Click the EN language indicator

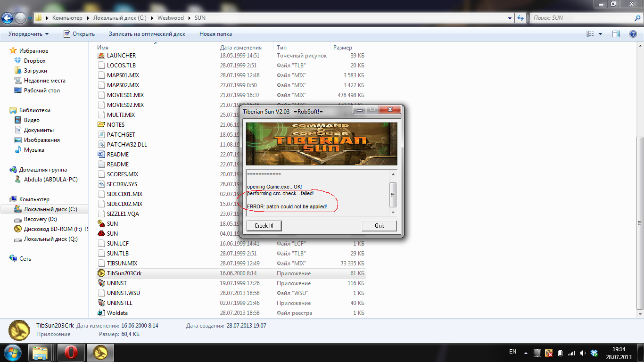point(513,352)
